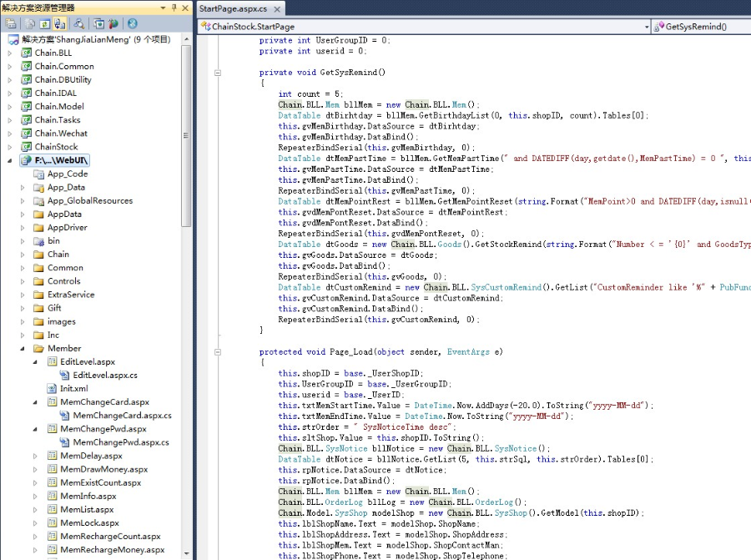The image size is (751, 560).
Task: Click the Class View magnifier icon
Action: 79,24
